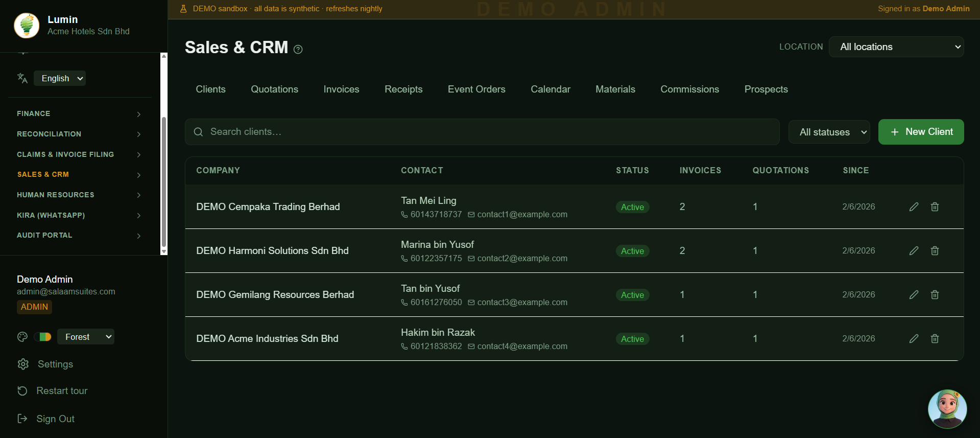980x438 pixels.
Task: Expand Claims & Invoice Filing section
Action: coord(79,154)
